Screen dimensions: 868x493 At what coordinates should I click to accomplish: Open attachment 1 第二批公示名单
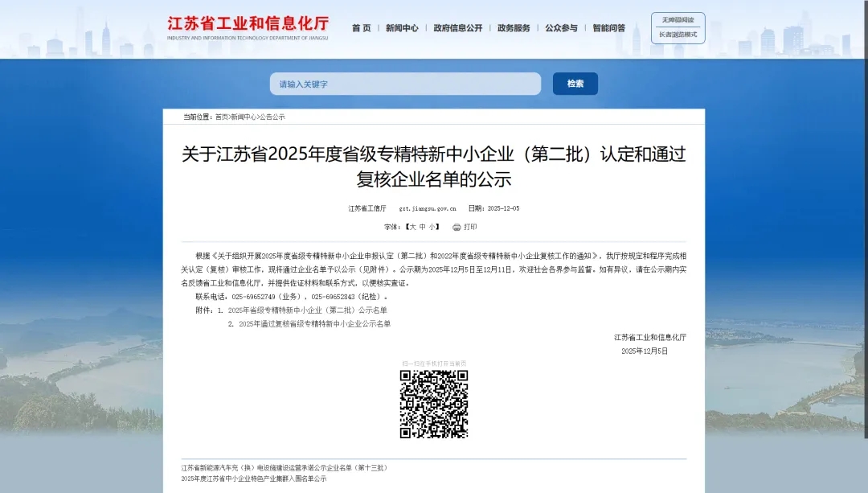pyautogui.click(x=308, y=310)
